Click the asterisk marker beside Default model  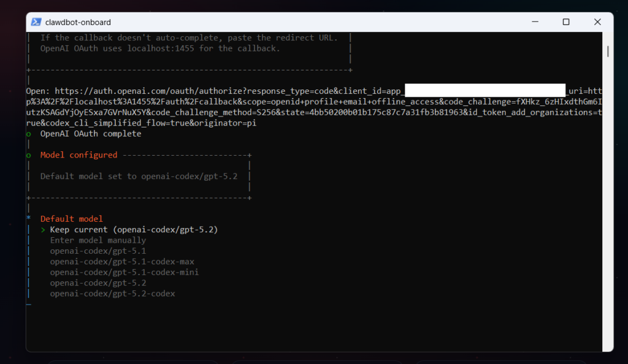[x=29, y=219]
